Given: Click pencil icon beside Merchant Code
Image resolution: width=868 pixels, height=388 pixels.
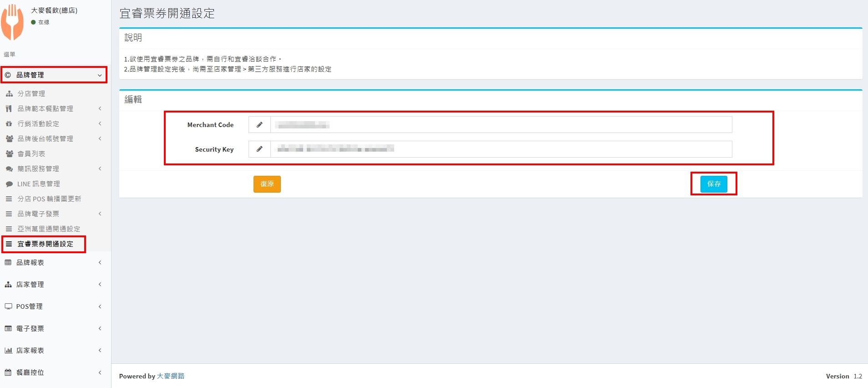Looking at the screenshot, I should [259, 125].
